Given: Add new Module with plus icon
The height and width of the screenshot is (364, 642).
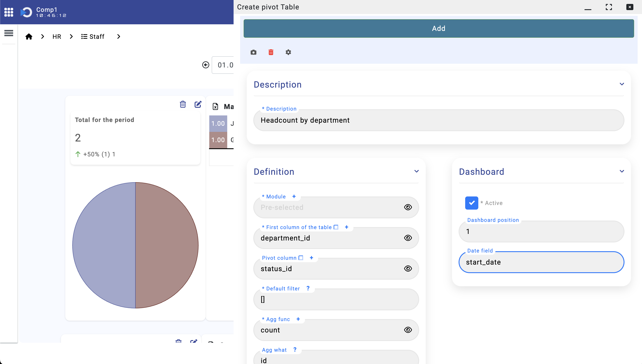Looking at the screenshot, I should click(294, 196).
